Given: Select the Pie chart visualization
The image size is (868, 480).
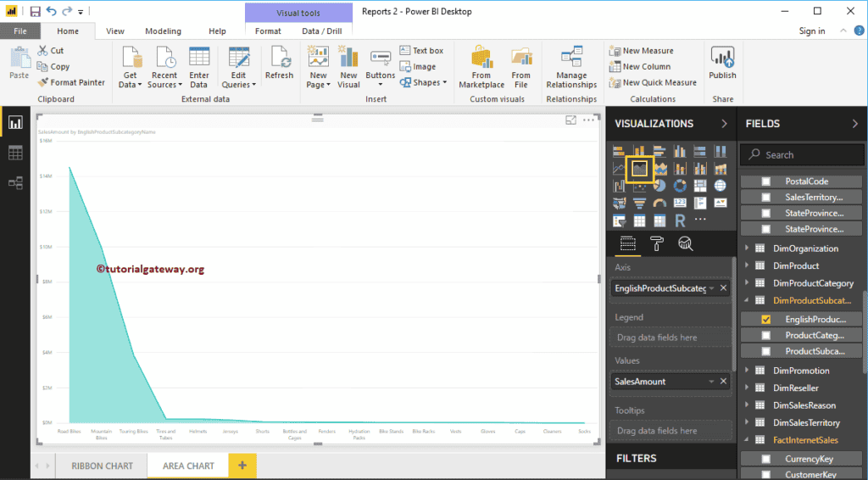Looking at the screenshot, I should (x=659, y=186).
